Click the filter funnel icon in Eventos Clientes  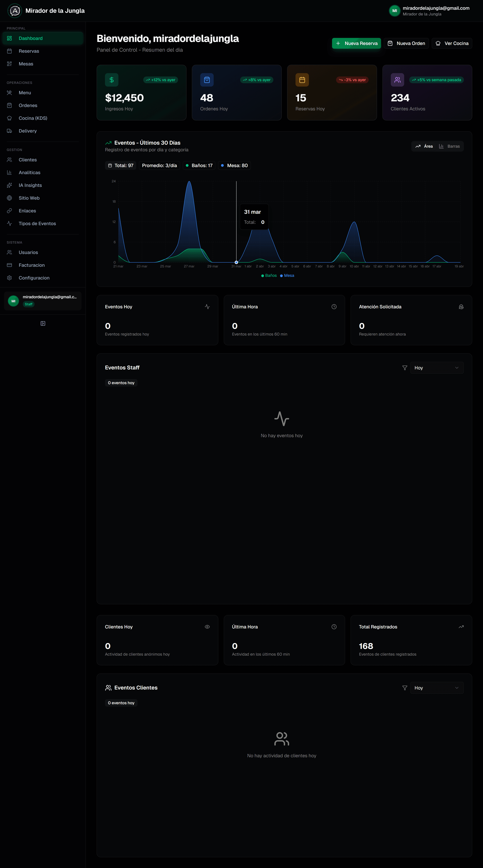(405, 688)
